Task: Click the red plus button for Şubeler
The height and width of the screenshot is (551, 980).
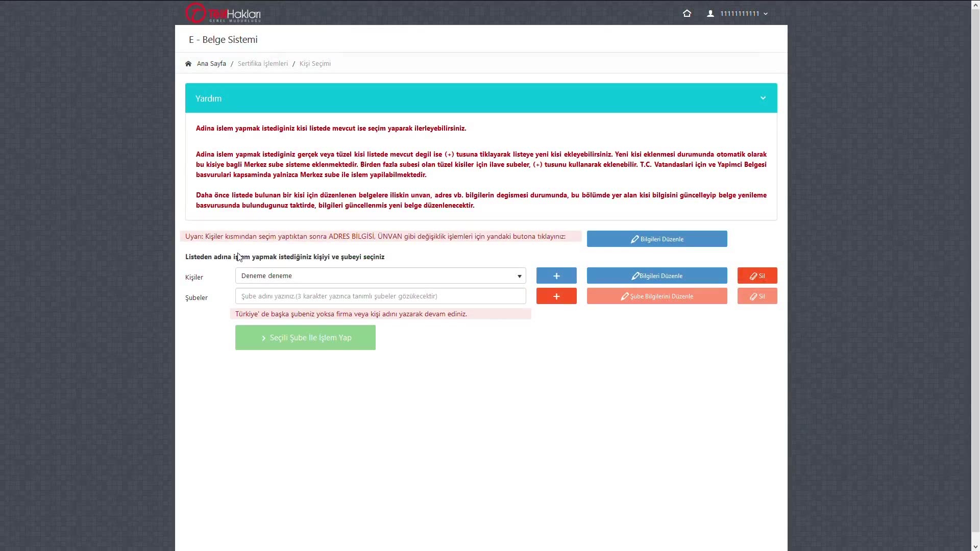Action: point(556,296)
